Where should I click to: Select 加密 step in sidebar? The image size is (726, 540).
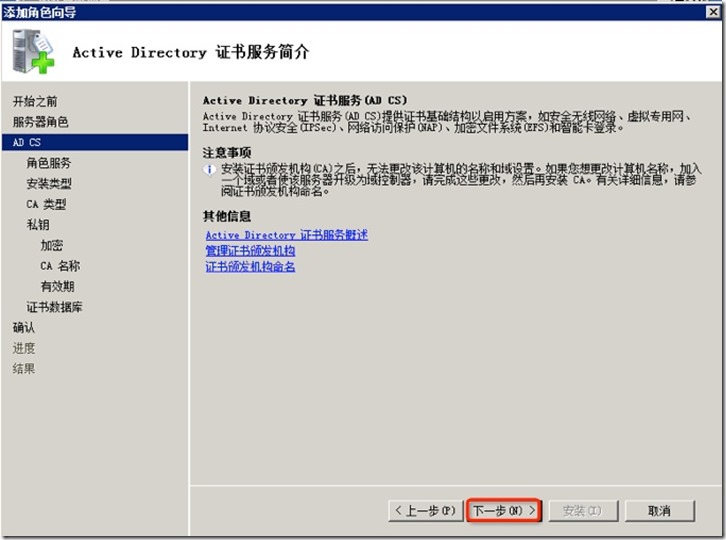51,245
